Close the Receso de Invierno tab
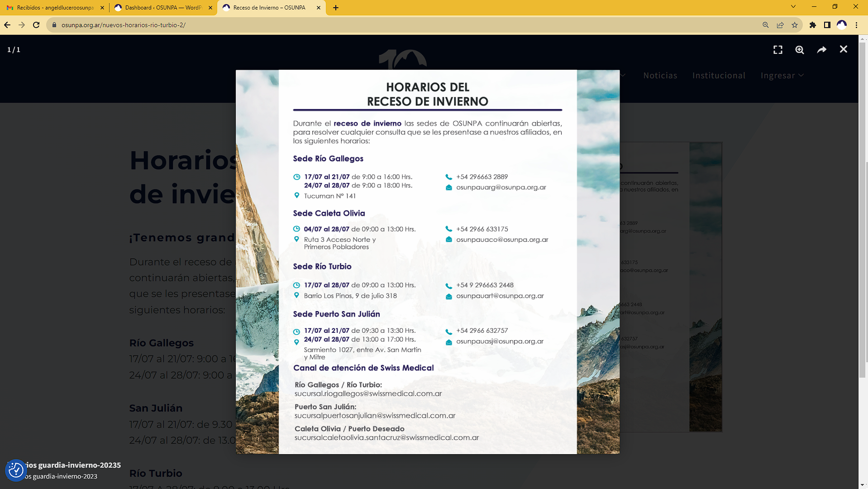Viewport: 868px width, 489px height. 319,8
